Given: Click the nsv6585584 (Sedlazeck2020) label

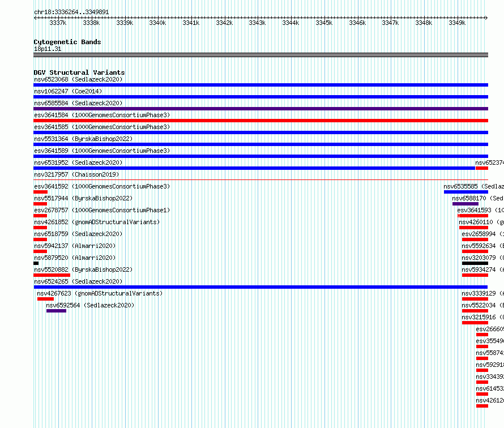Looking at the screenshot, I should 78,103.
